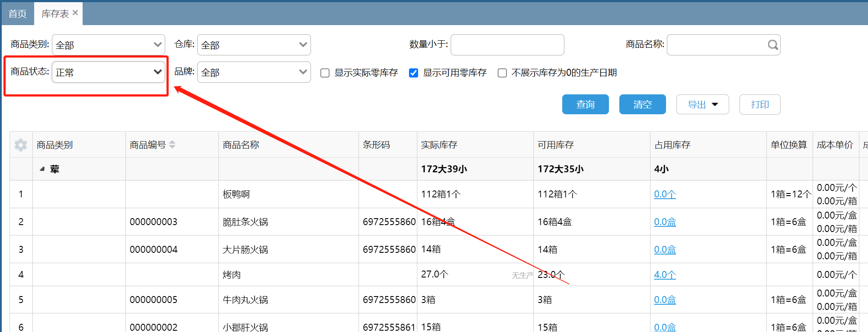Open 0.0盒 link for 牛肉丸火锅
This screenshot has width=868, height=332.
coord(665,300)
